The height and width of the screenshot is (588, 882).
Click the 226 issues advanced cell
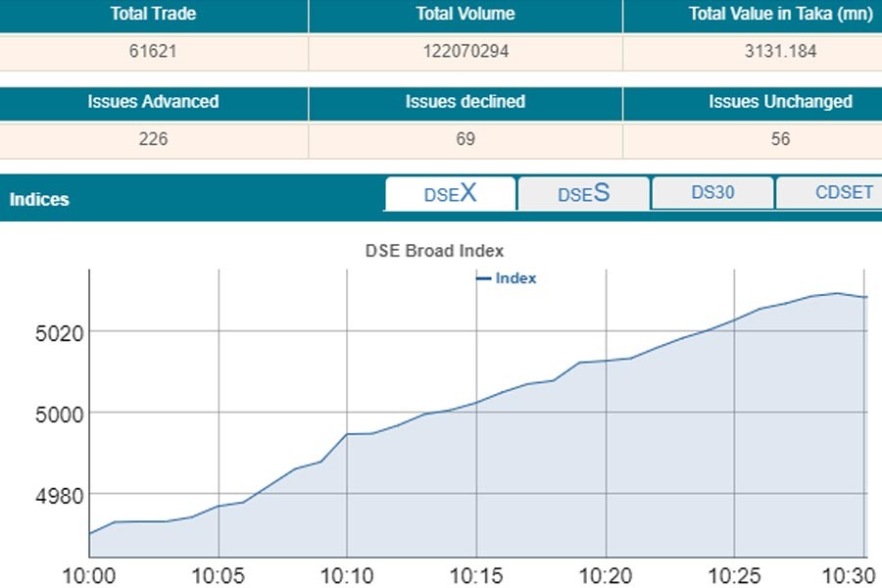(x=154, y=139)
